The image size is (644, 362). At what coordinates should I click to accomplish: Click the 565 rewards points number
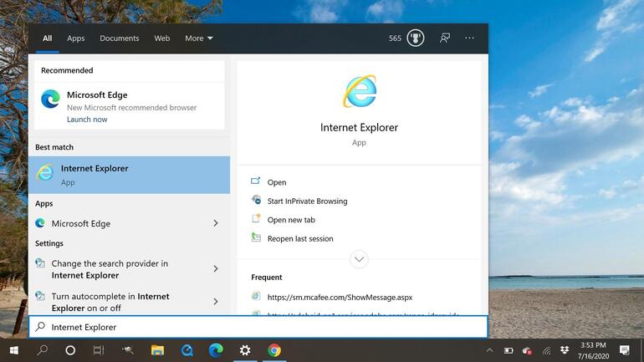(395, 38)
